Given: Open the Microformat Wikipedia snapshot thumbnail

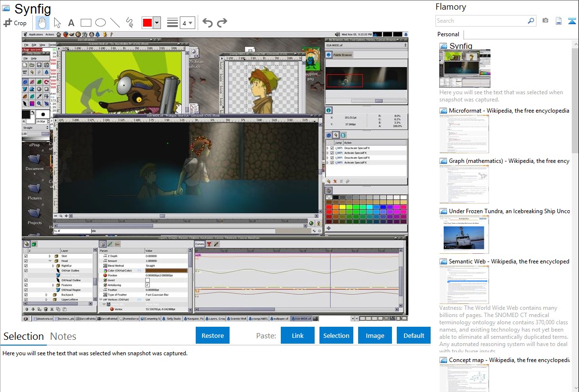Looking at the screenshot, I should coord(464,134).
